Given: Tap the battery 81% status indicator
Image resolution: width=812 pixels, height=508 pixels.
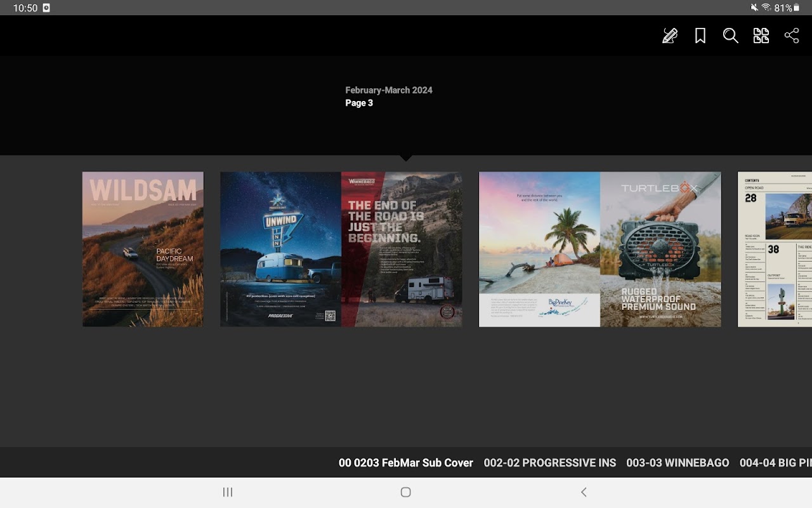Looking at the screenshot, I should pos(787,8).
